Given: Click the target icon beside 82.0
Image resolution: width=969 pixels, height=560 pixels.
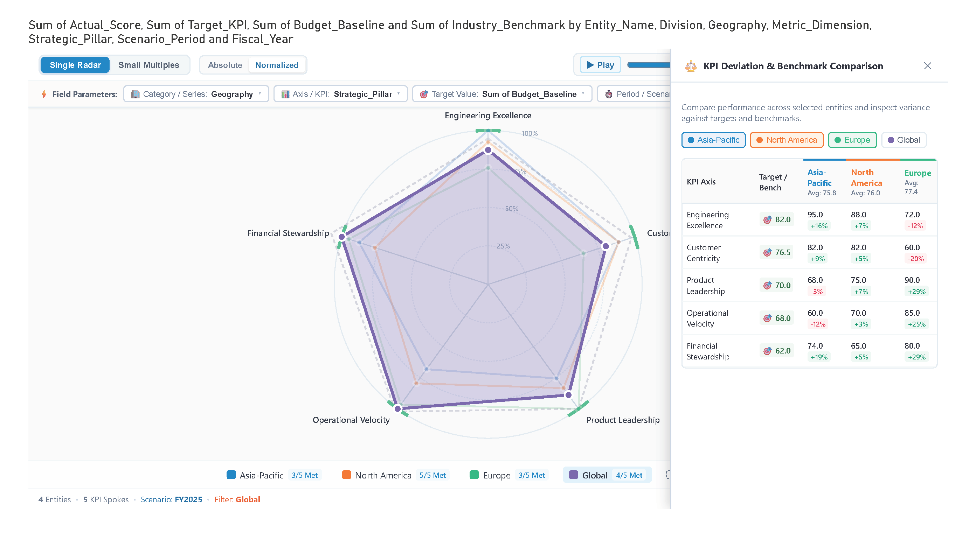Looking at the screenshot, I should [767, 219].
